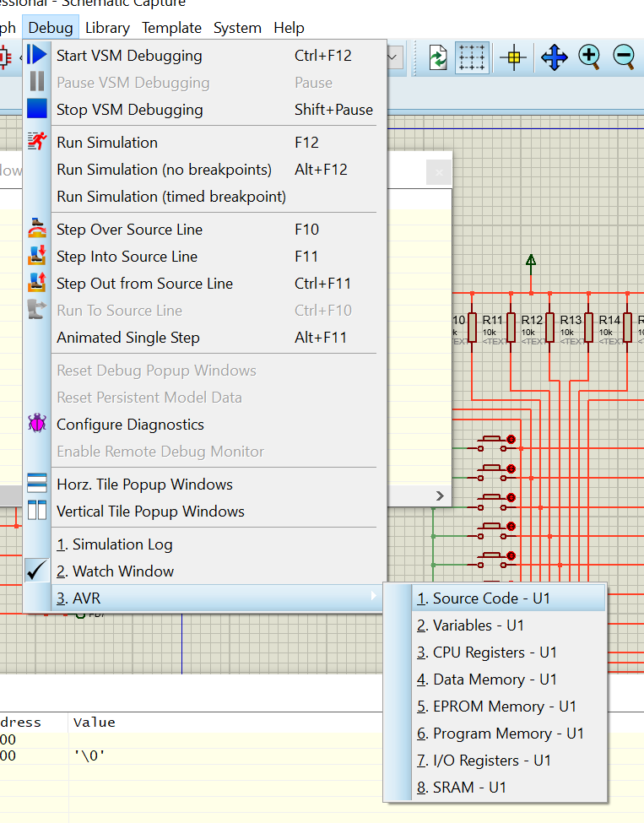Select Stop VSM Debugging menu entry

[x=205, y=109]
